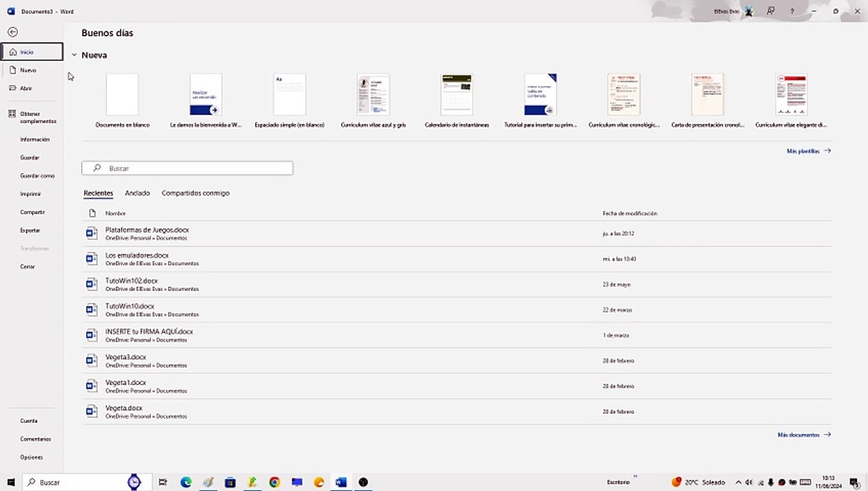Sort by Fecha de modificación header

[630, 213]
